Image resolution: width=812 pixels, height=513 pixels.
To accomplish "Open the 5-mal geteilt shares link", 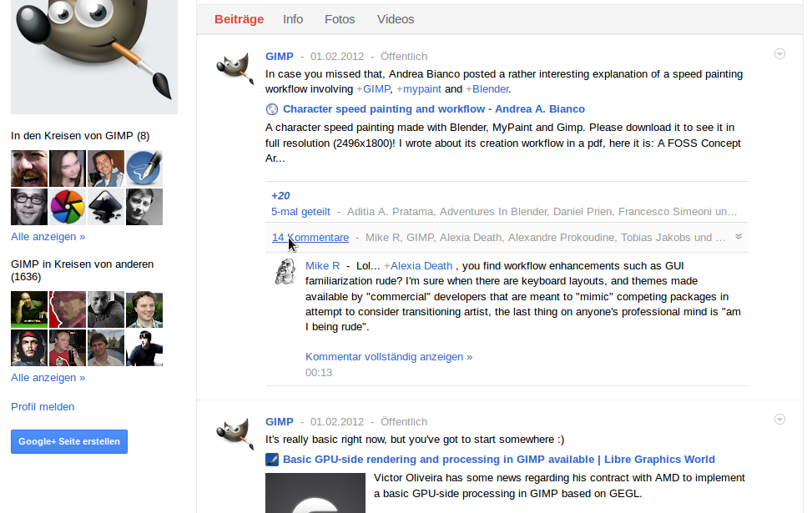I will click(300, 212).
